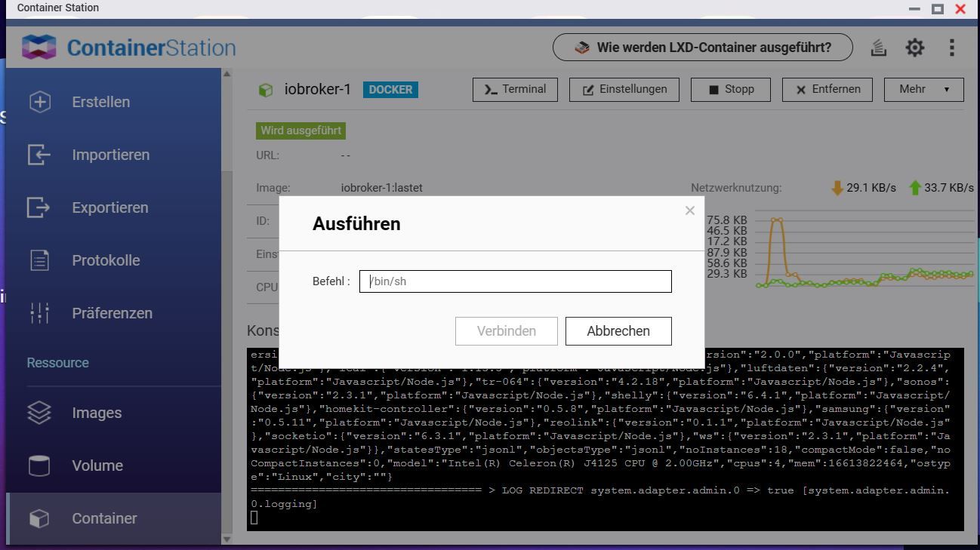Viewport: 980px width, 550px height.
Task: Click the Images layers icon
Action: pos(39,413)
